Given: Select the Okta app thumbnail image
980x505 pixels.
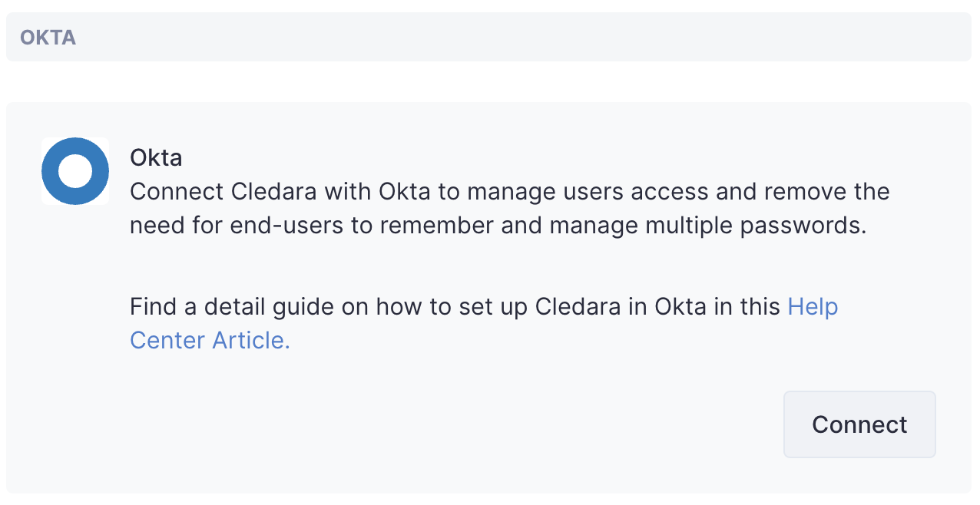Looking at the screenshot, I should tap(75, 171).
